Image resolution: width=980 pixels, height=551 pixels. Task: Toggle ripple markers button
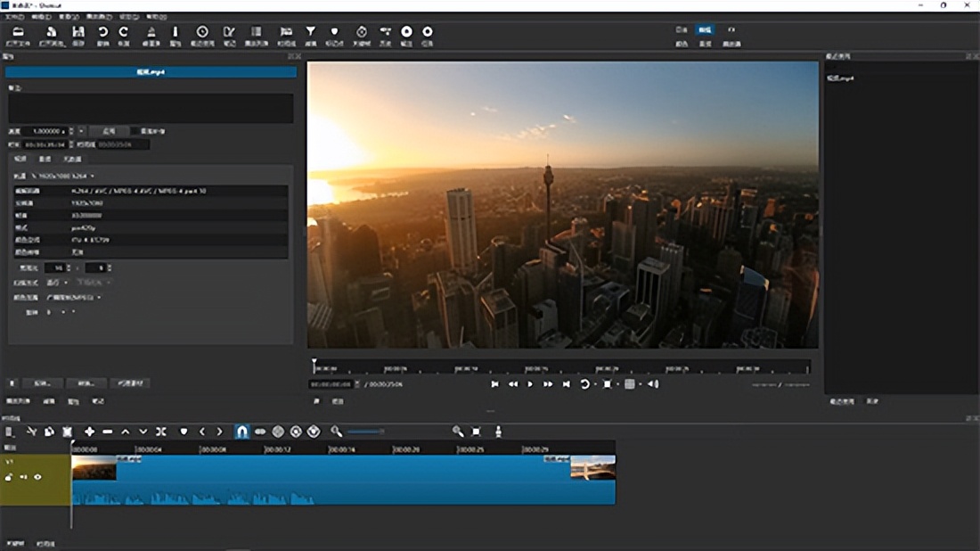point(314,432)
